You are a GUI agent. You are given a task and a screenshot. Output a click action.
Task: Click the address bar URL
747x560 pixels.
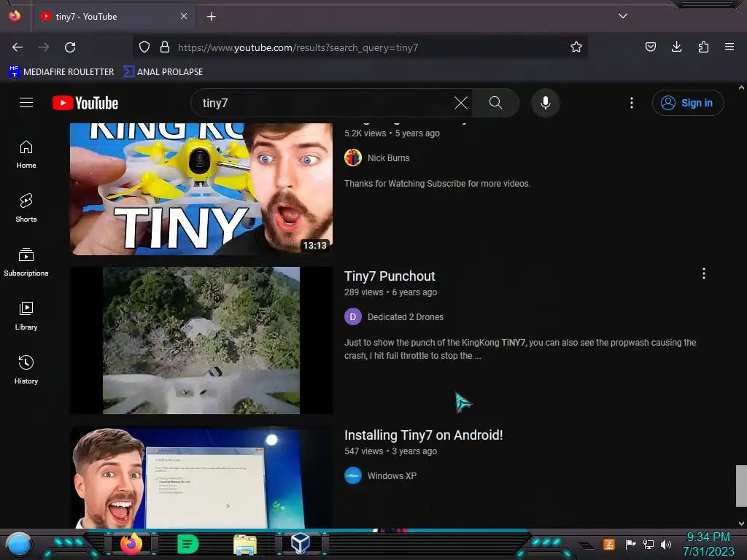(298, 47)
